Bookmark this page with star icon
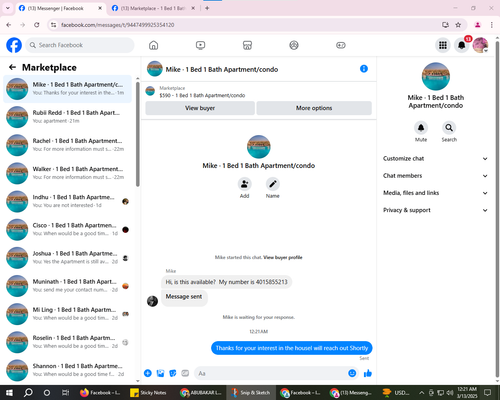 pyautogui.click(x=458, y=25)
